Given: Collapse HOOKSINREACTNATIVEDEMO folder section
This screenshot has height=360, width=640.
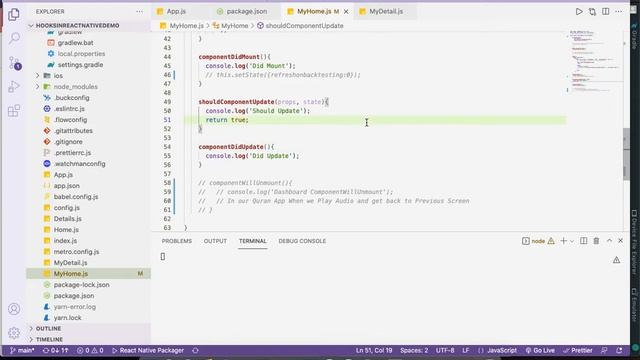Looking at the screenshot, I should (78, 25).
